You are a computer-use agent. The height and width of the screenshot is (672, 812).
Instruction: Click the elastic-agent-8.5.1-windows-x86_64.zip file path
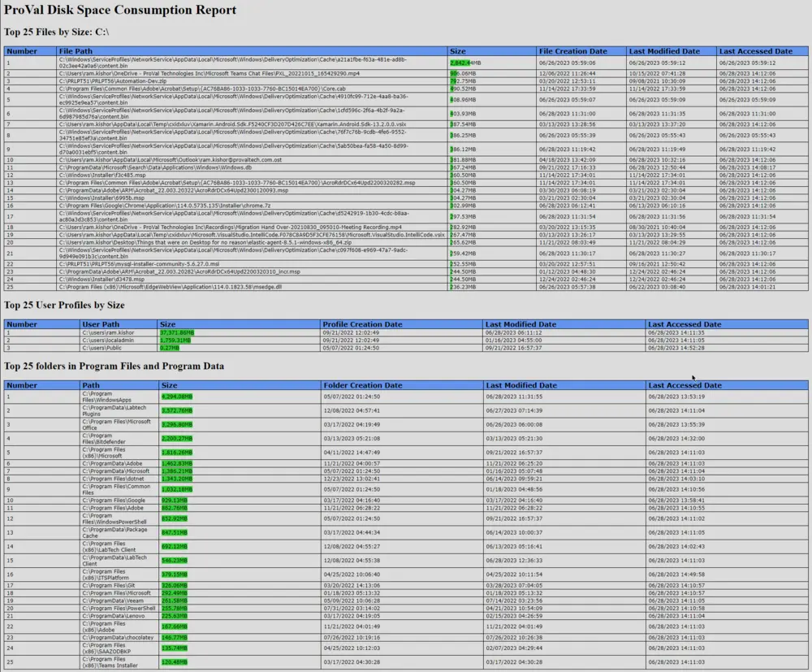click(x=205, y=242)
